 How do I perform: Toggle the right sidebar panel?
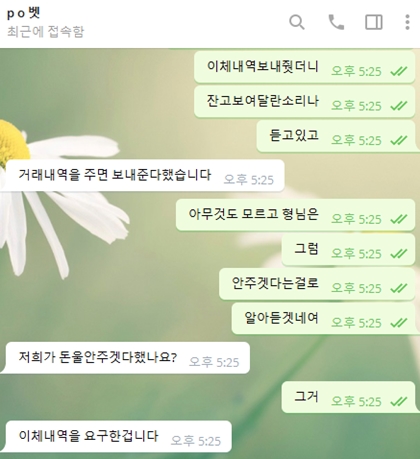374,22
